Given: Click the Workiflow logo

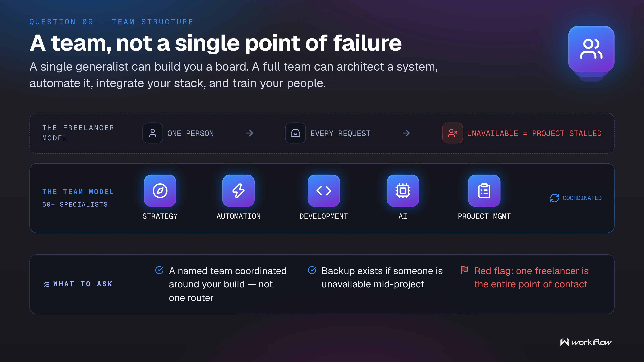Looking at the screenshot, I should [586, 342].
